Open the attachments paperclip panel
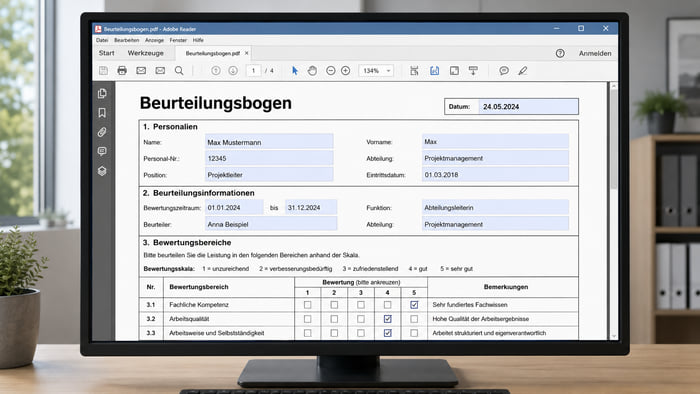The width and height of the screenshot is (700, 394). [102, 132]
